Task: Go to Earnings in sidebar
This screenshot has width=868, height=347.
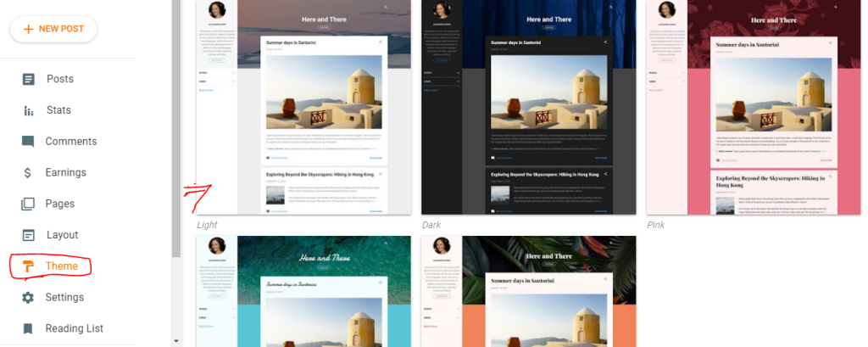Action: tap(66, 172)
